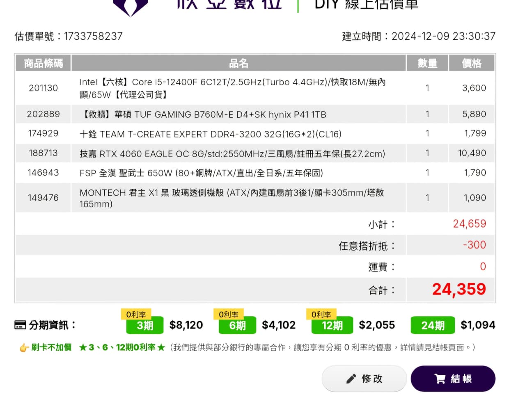Click the 數量 column header
The image size is (525, 420).
427,63
